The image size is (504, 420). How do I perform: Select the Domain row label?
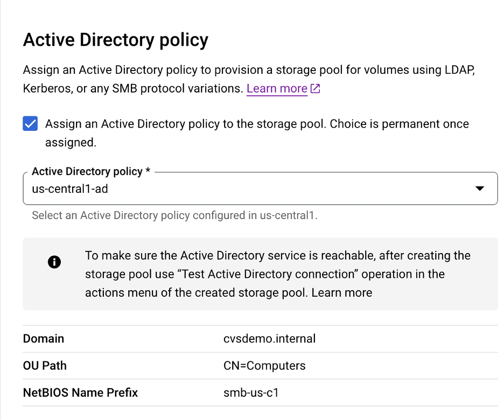[x=44, y=339]
